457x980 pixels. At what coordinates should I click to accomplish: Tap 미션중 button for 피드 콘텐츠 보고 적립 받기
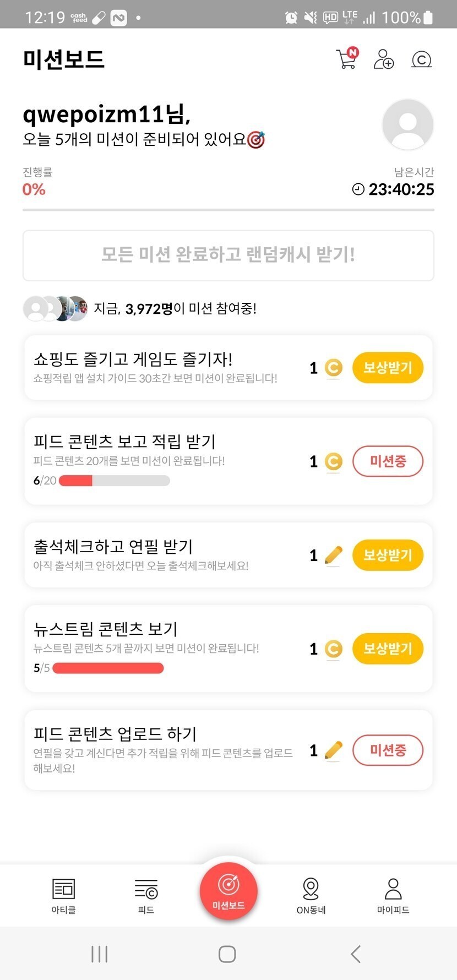[388, 461]
